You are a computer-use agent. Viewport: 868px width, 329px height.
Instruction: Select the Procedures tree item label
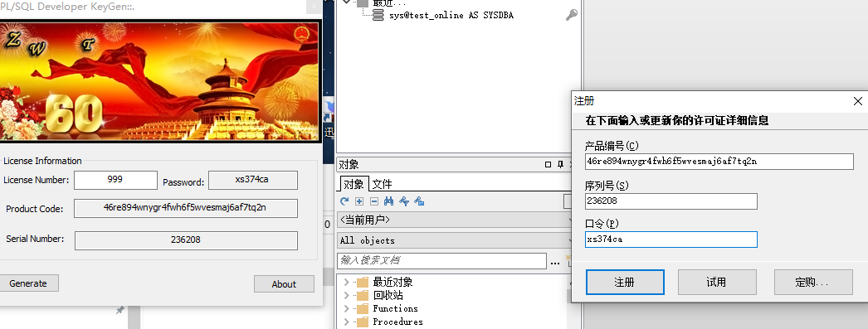[397, 322]
